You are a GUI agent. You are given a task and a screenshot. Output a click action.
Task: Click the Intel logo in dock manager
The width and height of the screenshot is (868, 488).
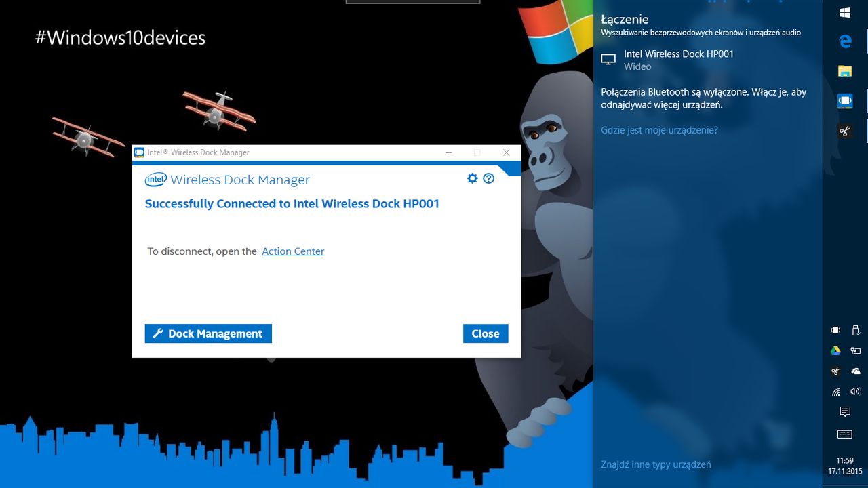click(x=156, y=180)
